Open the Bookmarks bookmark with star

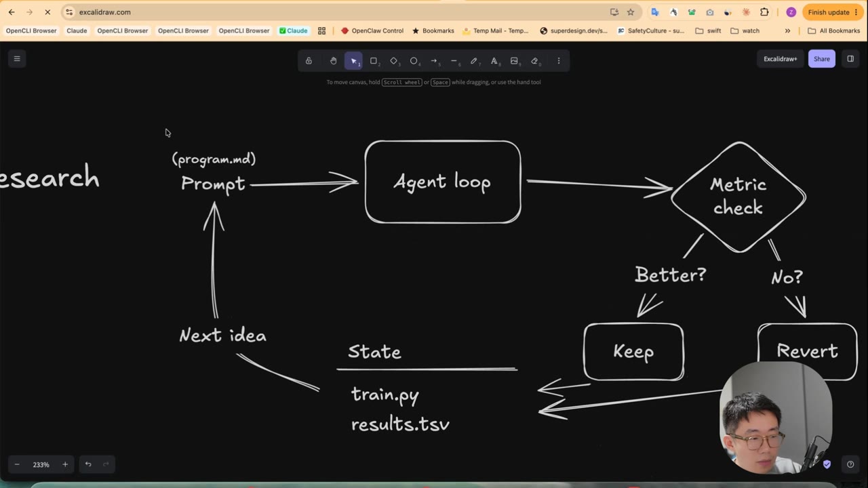pyautogui.click(x=433, y=30)
